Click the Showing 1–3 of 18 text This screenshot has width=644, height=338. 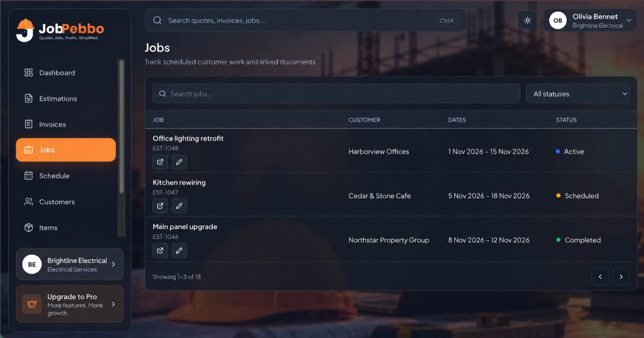[177, 277]
